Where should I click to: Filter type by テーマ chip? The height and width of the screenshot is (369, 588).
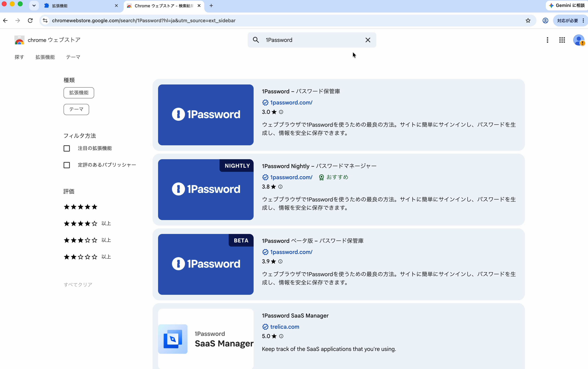[76, 109]
